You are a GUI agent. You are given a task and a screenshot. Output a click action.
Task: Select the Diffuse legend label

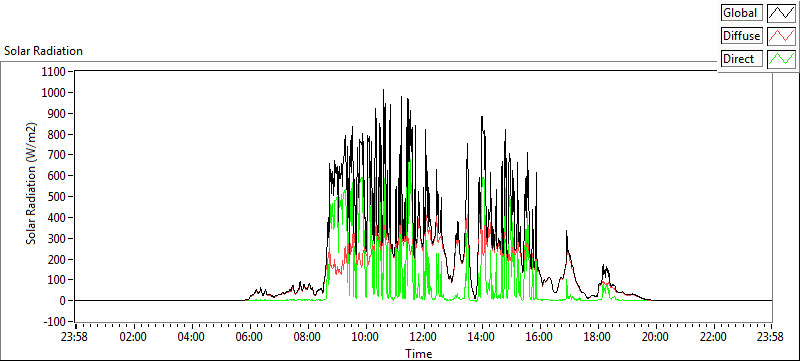(742, 36)
